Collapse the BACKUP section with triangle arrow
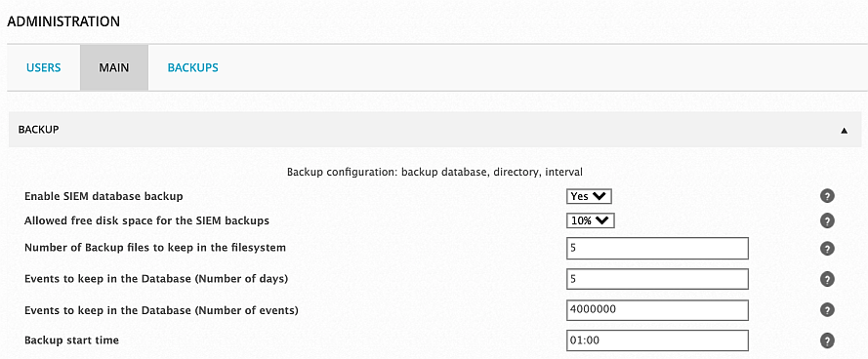 (x=845, y=131)
